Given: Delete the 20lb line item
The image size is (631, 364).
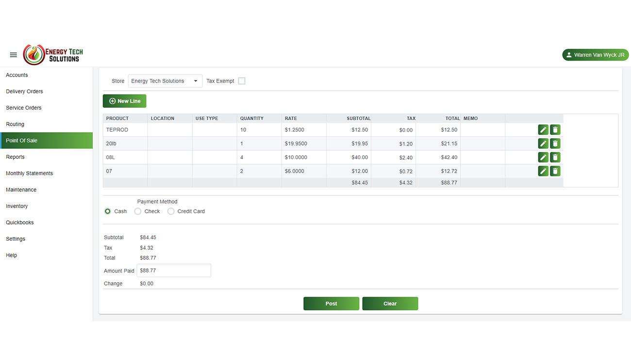Looking at the screenshot, I should tap(555, 144).
